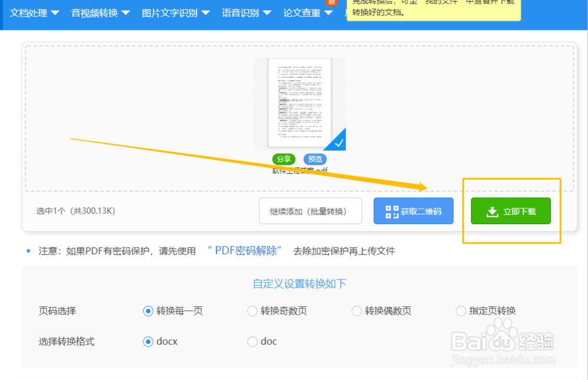
Task: Select the 转换偶数页 radio option
Action: [356, 311]
